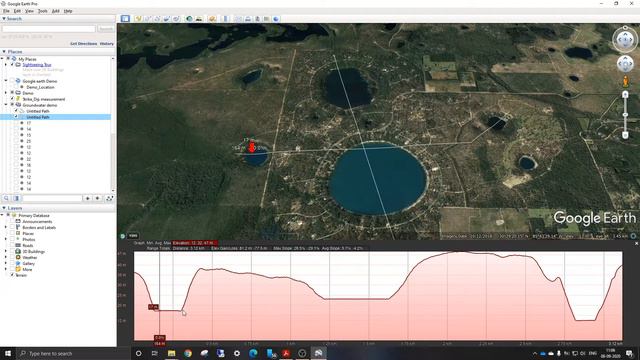The image size is (640, 360).
Task: Expand the Sightseeing Tour folder
Action: 6,65
